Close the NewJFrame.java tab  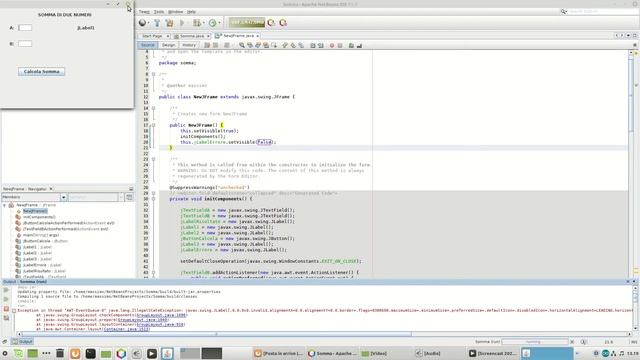pyautogui.click(x=258, y=36)
